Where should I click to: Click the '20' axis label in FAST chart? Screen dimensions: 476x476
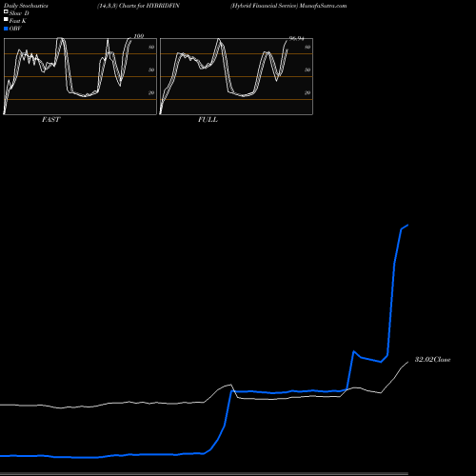click(151, 92)
